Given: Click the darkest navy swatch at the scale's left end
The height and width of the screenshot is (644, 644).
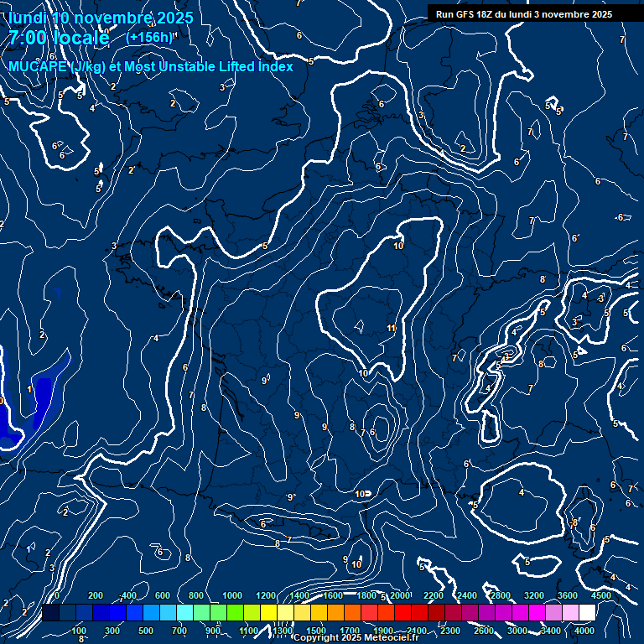Looking at the screenshot, I should coord(50,612).
